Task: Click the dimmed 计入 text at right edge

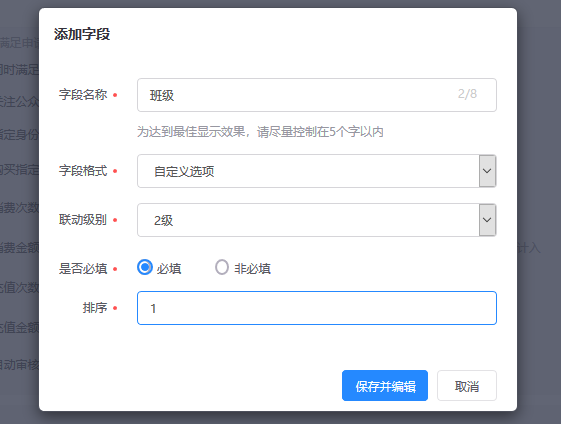Action: pyautogui.click(x=529, y=248)
